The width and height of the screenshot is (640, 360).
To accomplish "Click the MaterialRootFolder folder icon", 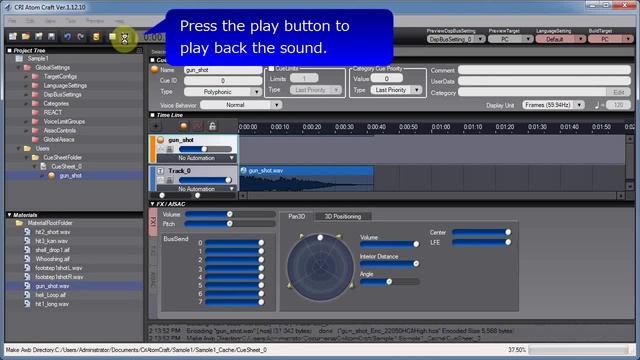I will [x=19, y=223].
